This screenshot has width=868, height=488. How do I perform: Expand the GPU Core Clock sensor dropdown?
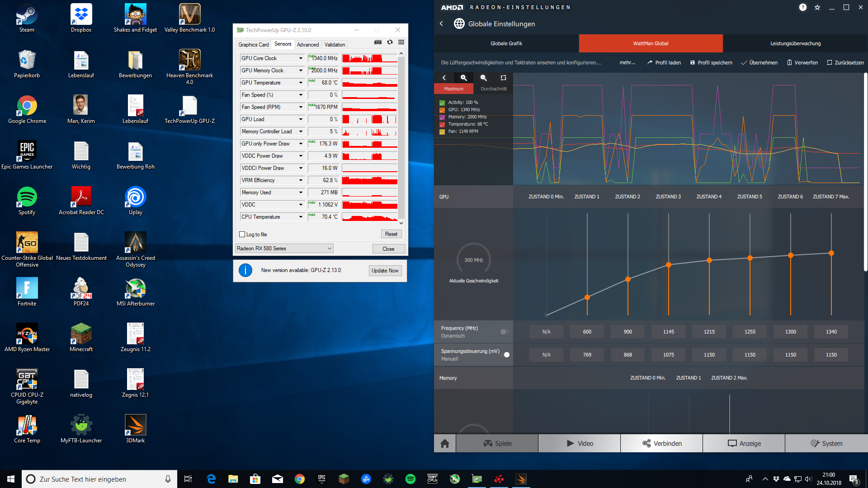coord(301,58)
